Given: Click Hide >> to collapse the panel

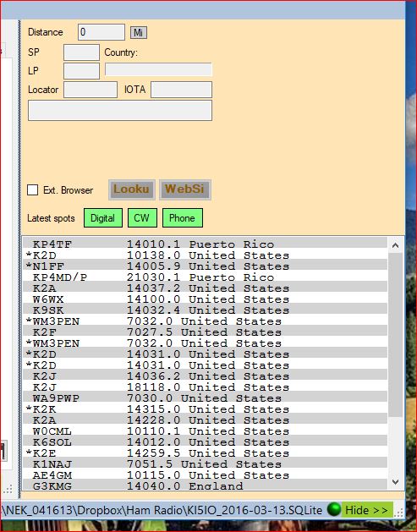Looking at the screenshot, I should [367, 510].
